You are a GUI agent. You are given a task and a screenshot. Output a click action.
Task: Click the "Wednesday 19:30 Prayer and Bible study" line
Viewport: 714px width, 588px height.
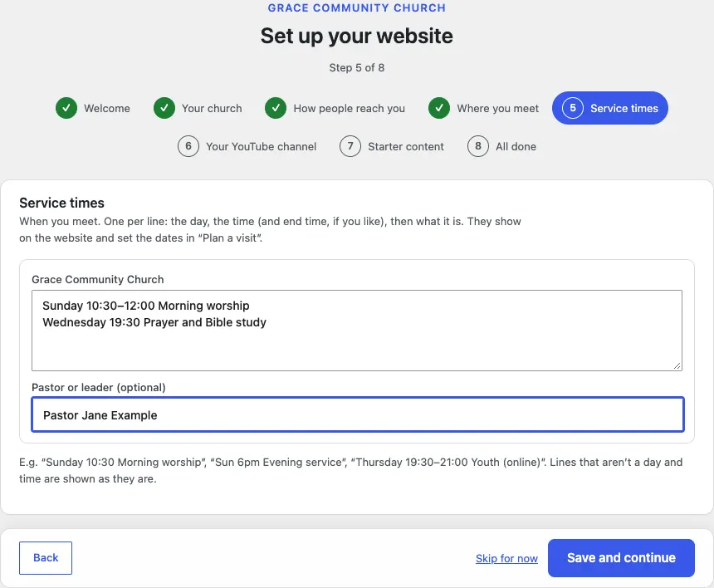tap(154, 322)
